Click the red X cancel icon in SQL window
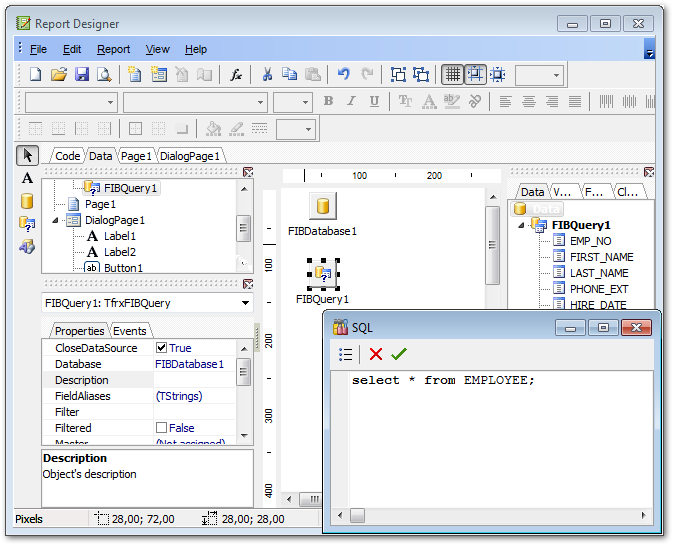This screenshot has width=673, height=545. 376,354
